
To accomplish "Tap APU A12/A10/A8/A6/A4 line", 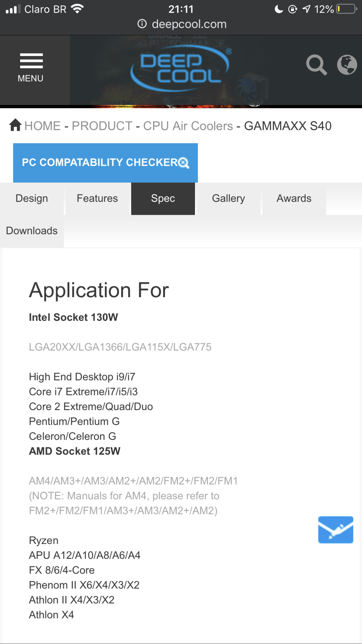I will click(85, 555).
